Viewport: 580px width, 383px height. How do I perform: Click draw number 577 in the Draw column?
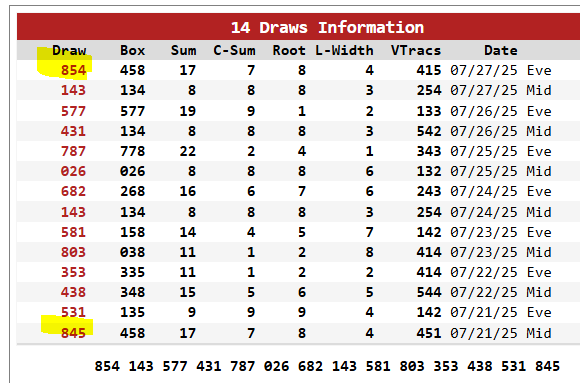(x=73, y=111)
